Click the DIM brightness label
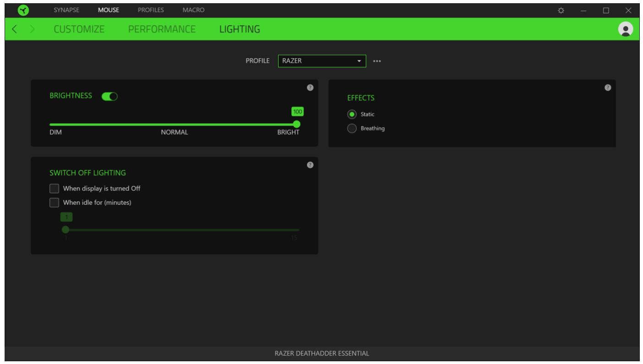Viewport: 643px width, 364px height. [55, 133]
